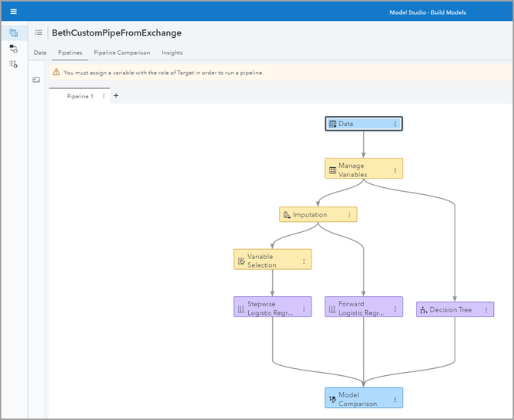The image size is (514, 420).
Task: Switch to the Pipeline Comparison tab
Action: (x=122, y=53)
